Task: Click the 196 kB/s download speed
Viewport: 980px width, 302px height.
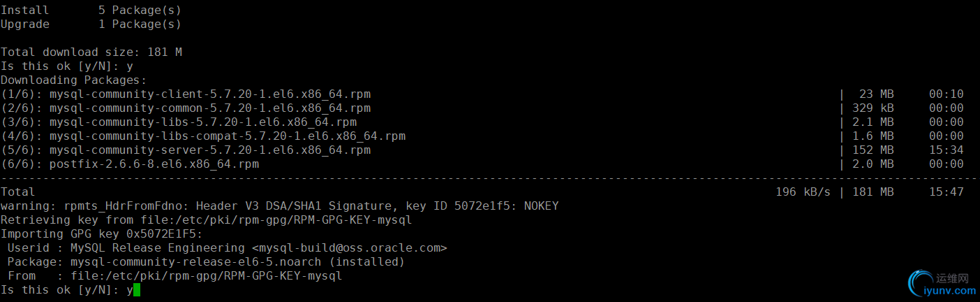Action: tap(803, 192)
